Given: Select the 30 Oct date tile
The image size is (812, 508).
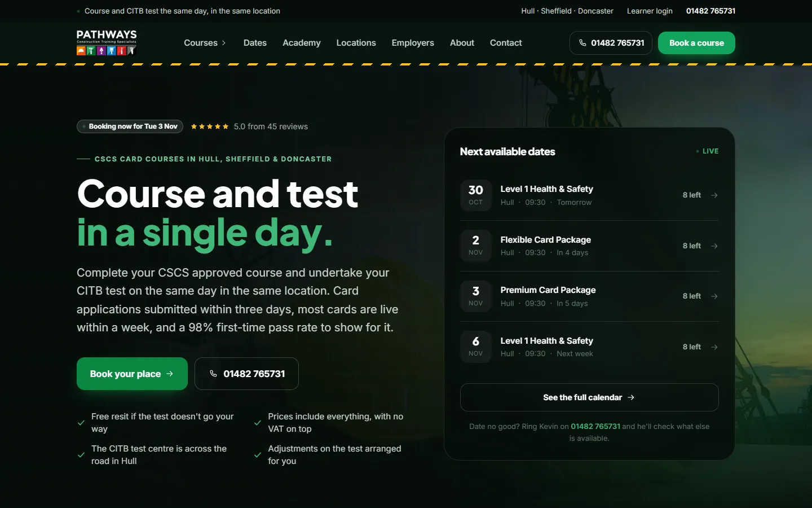Looking at the screenshot, I should [475, 195].
